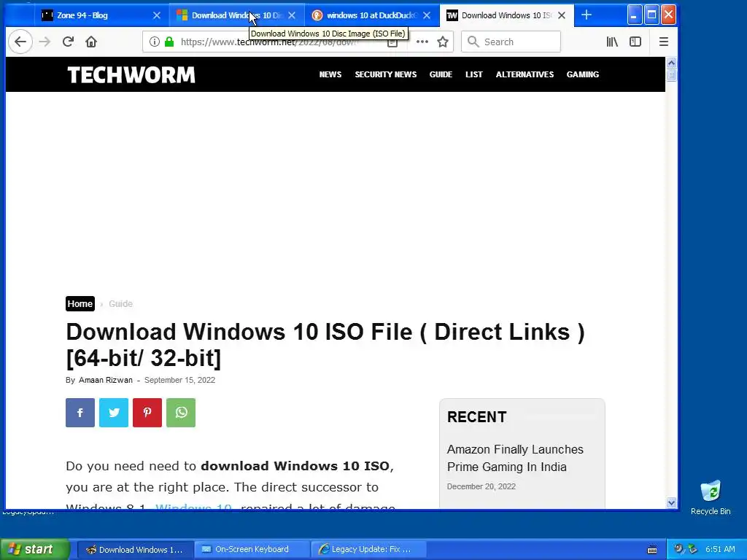Click the forward navigation arrow
The height and width of the screenshot is (560, 747).
coord(44,42)
